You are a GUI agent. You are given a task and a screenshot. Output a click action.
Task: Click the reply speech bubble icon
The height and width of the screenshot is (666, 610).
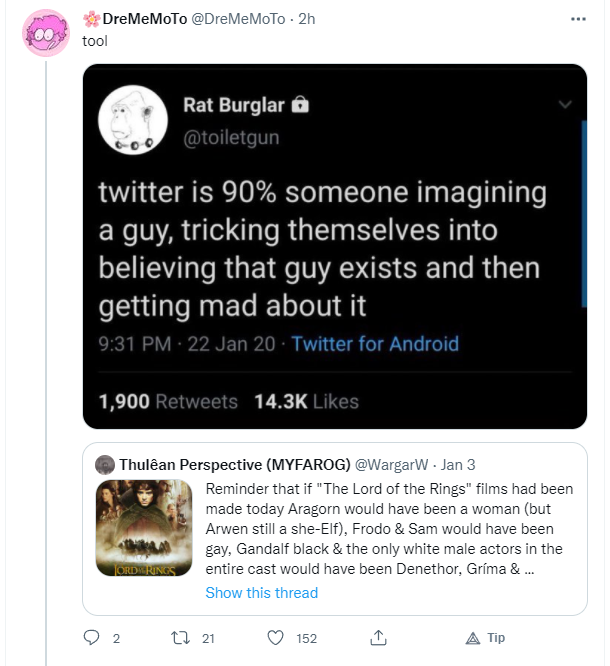coord(91,638)
